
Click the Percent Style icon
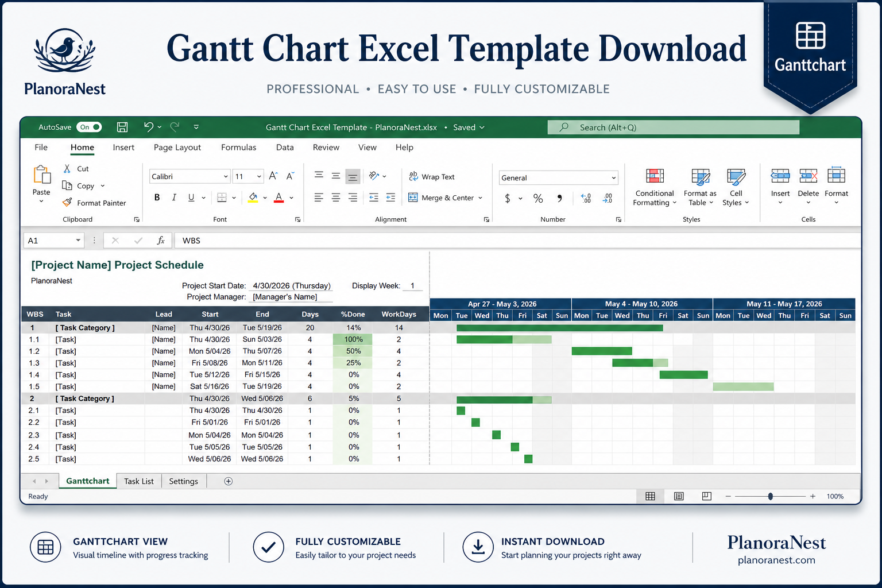tap(538, 198)
